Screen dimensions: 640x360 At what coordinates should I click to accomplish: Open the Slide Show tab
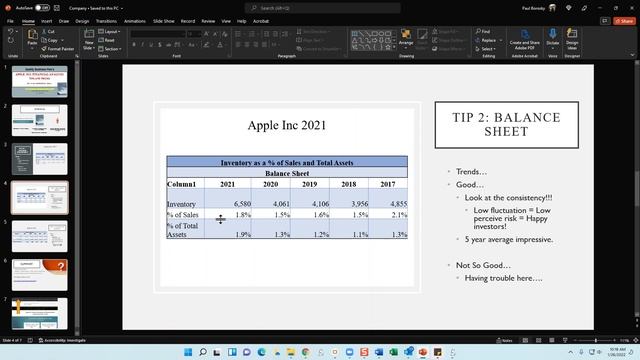(164, 21)
